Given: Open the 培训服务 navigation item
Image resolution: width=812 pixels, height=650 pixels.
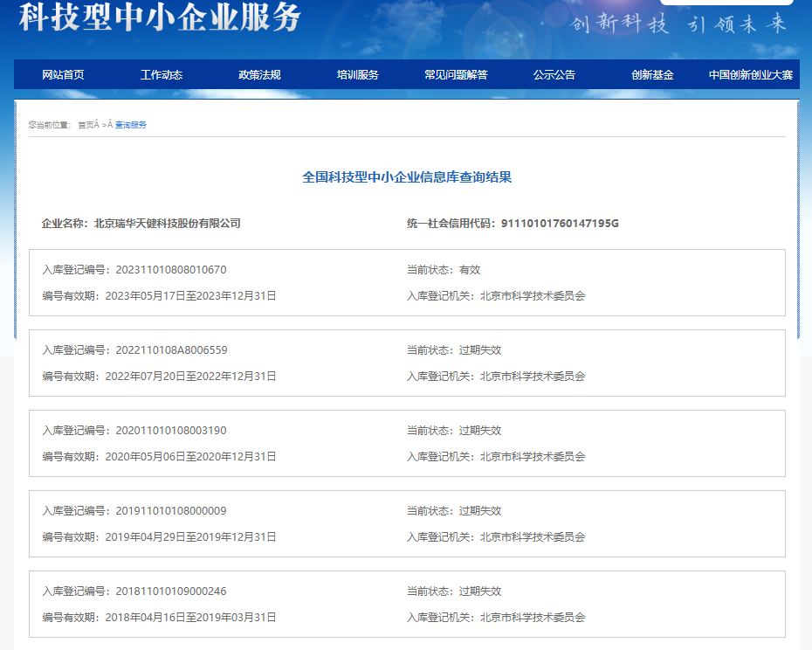Looking at the screenshot, I should click(x=358, y=74).
